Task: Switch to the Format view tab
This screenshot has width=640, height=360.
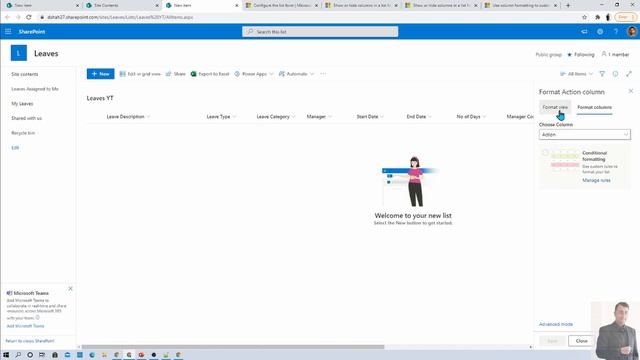Action: 555,107
